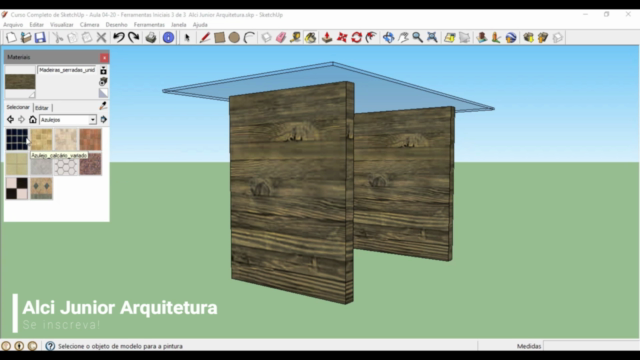Click the Zoom Extents icon

coord(432,38)
